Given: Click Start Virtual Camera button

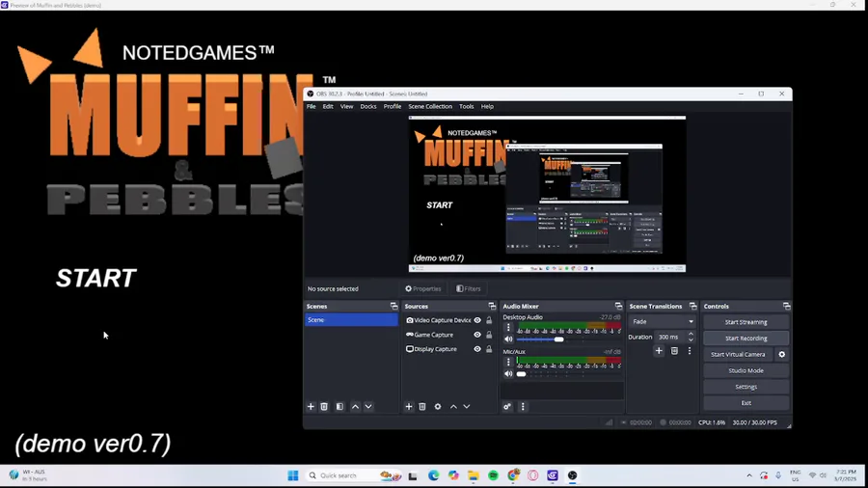Looking at the screenshot, I should [x=738, y=355].
